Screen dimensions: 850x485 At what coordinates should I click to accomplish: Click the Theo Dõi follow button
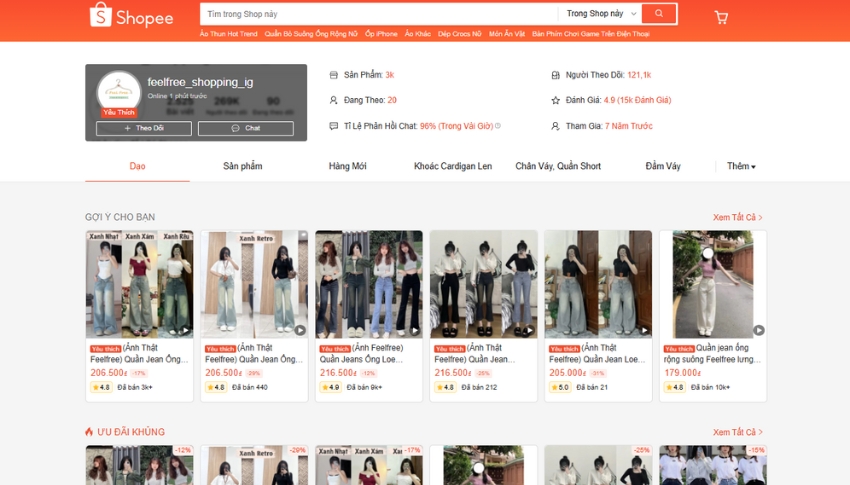tap(144, 128)
